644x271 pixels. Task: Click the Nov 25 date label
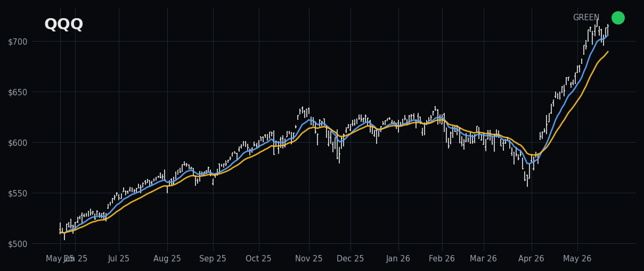coord(309,259)
